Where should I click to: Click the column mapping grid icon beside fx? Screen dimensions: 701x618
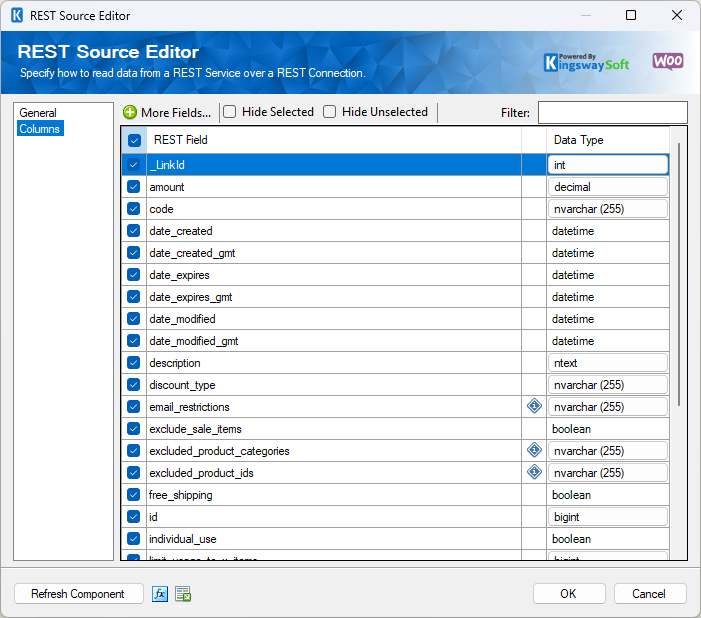pyautogui.click(x=183, y=594)
